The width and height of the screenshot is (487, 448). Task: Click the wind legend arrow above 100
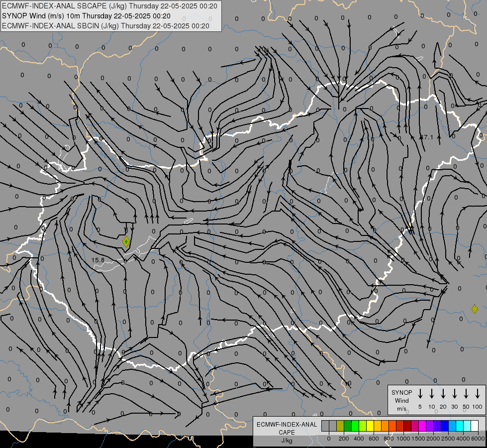[478, 394]
